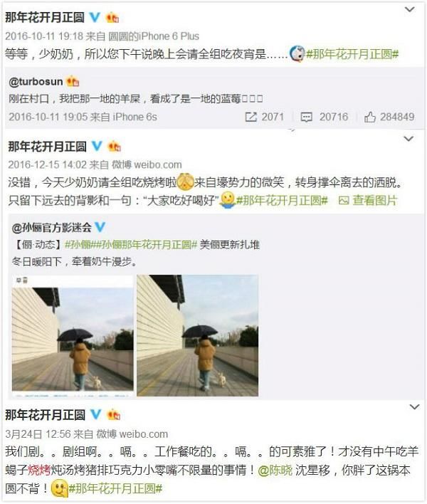
Task: Like the turbosun post with thumbs-up icon
Action: coord(370,117)
